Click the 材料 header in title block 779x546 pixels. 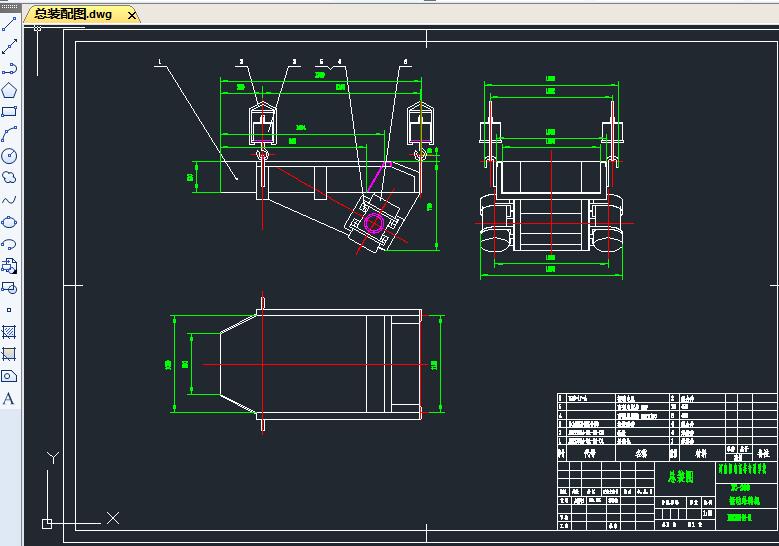[x=701, y=453]
